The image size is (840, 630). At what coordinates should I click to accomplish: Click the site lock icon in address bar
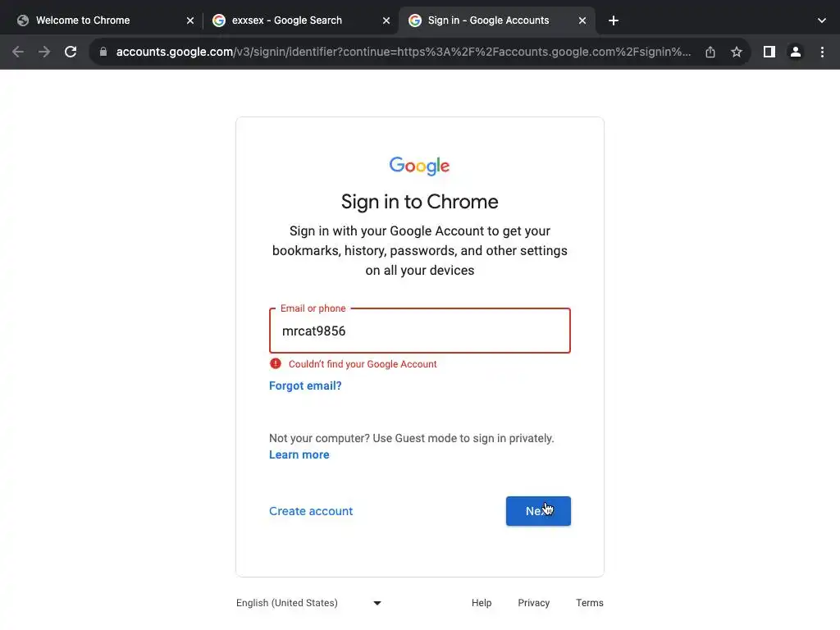(x=103, y=52)
